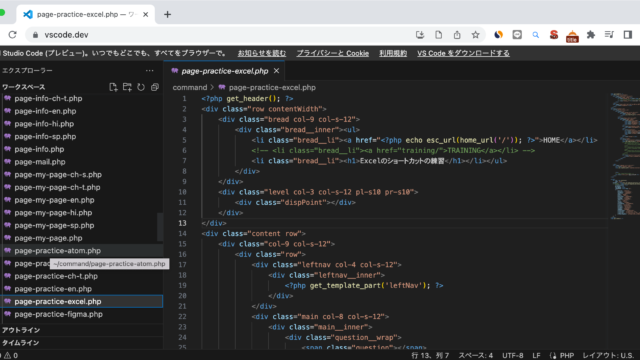Click the magnifier search extension icon
Viewport: 640px width, 360px height.
536,35
